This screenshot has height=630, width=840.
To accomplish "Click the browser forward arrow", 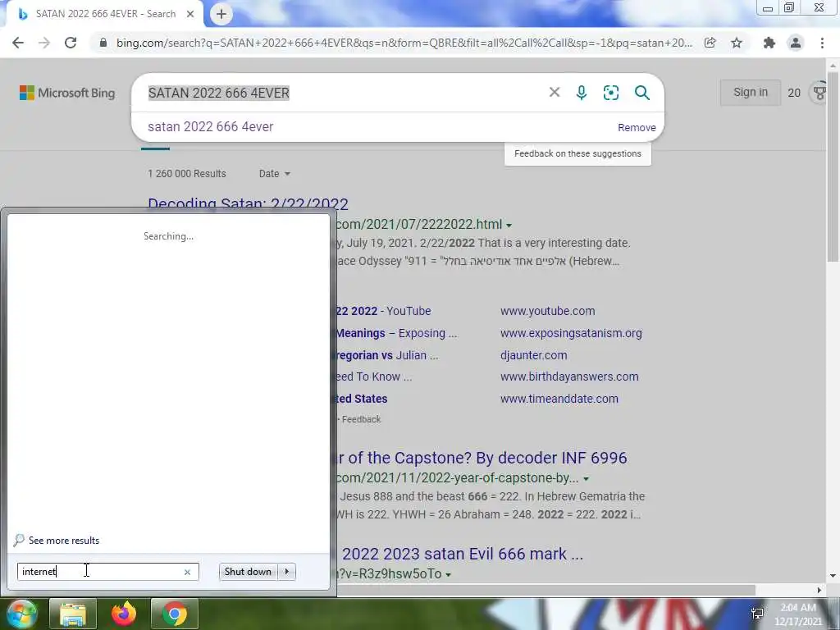I will [x=44, y=43].
